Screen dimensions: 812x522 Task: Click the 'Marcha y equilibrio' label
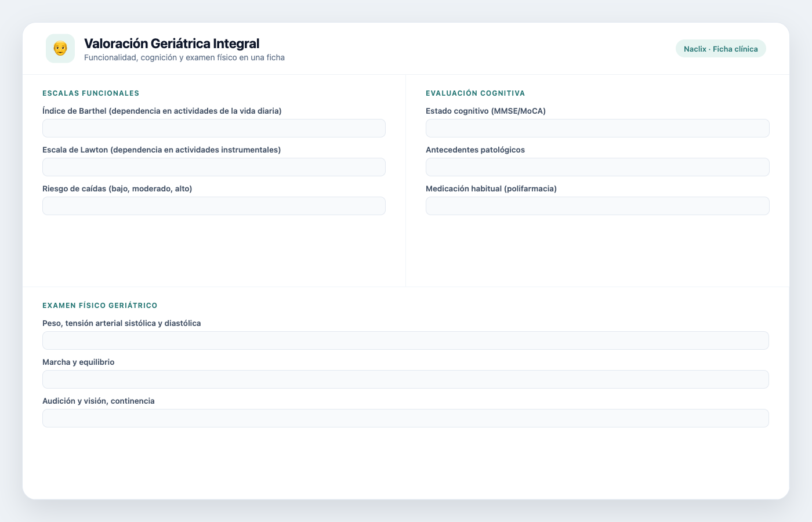click(78, 362)
